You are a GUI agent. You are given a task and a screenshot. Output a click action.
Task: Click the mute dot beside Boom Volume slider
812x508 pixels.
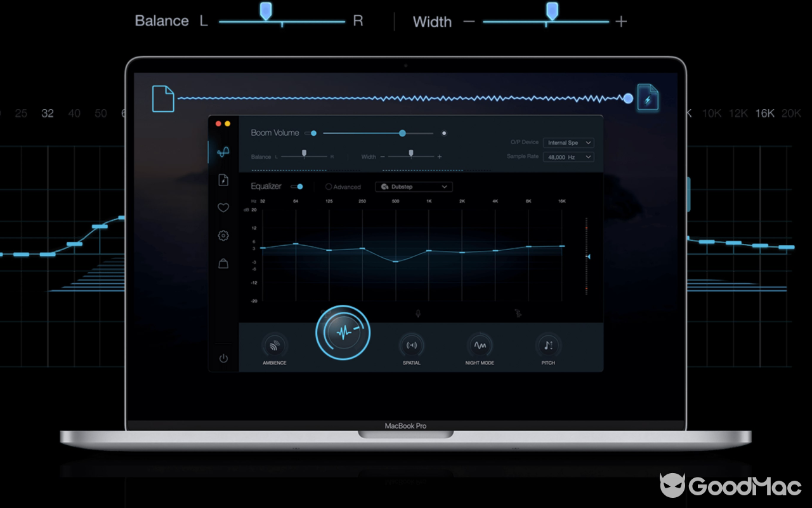click(x=443, y=133)
